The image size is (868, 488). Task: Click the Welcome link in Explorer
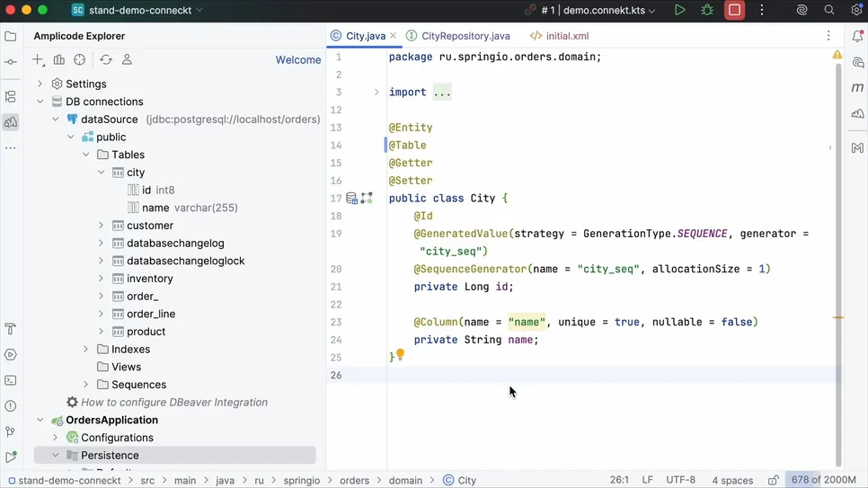[298, 60]
